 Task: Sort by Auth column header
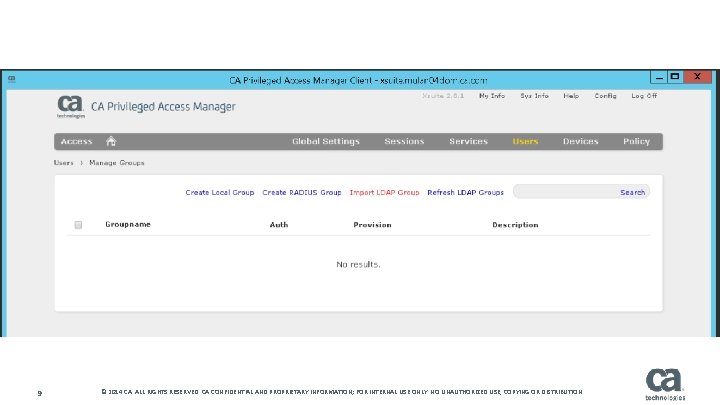click(x=279, y=225)
